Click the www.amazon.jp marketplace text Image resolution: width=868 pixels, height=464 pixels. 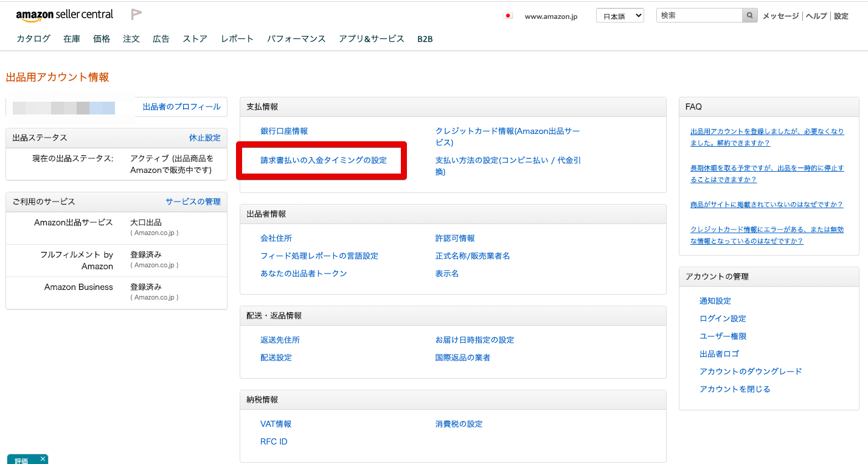551,16
